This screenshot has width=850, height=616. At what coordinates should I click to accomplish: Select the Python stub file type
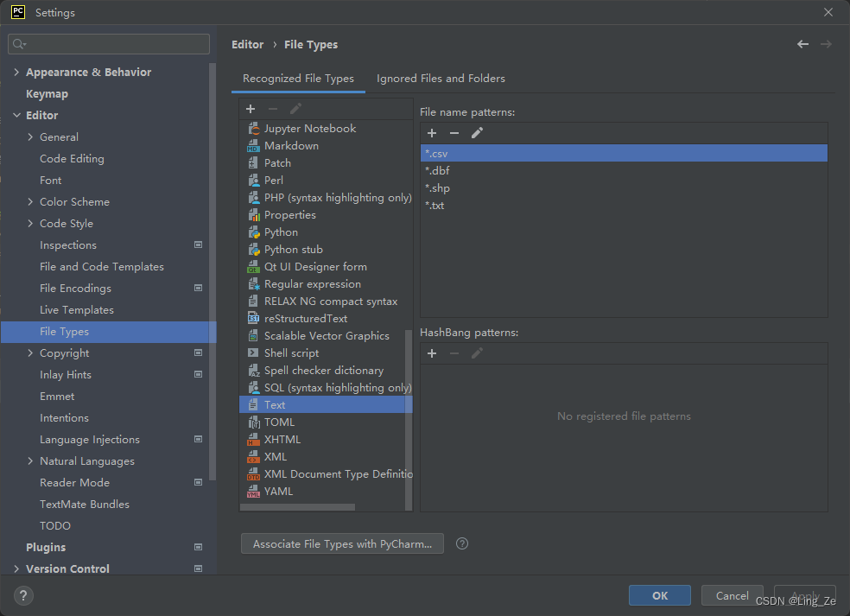click(x=326, y=250)
